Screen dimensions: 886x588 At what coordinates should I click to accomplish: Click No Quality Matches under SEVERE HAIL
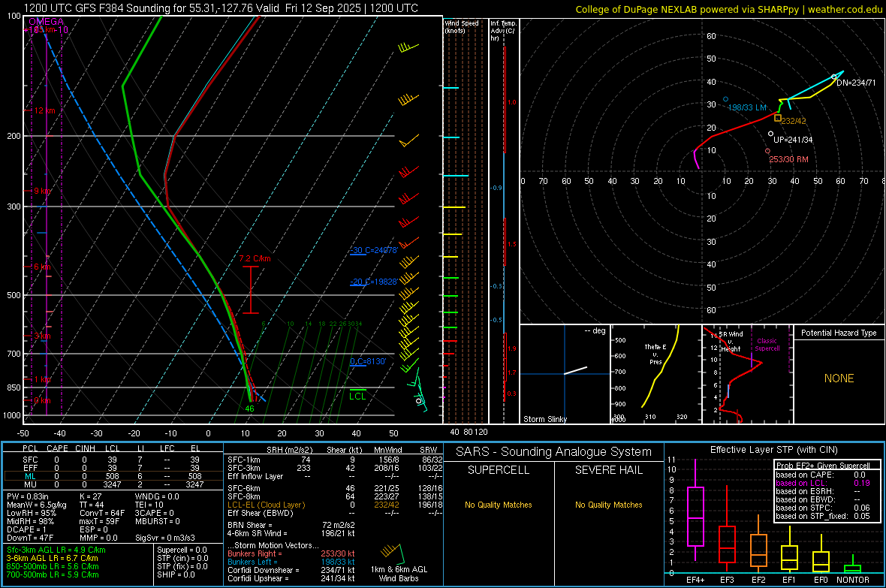pos(608,505)
